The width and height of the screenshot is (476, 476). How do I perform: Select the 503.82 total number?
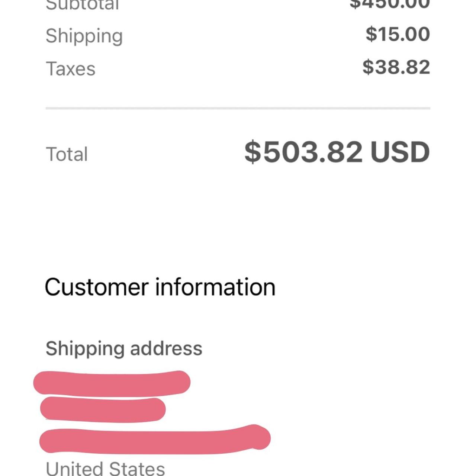[x=312, y=152]
